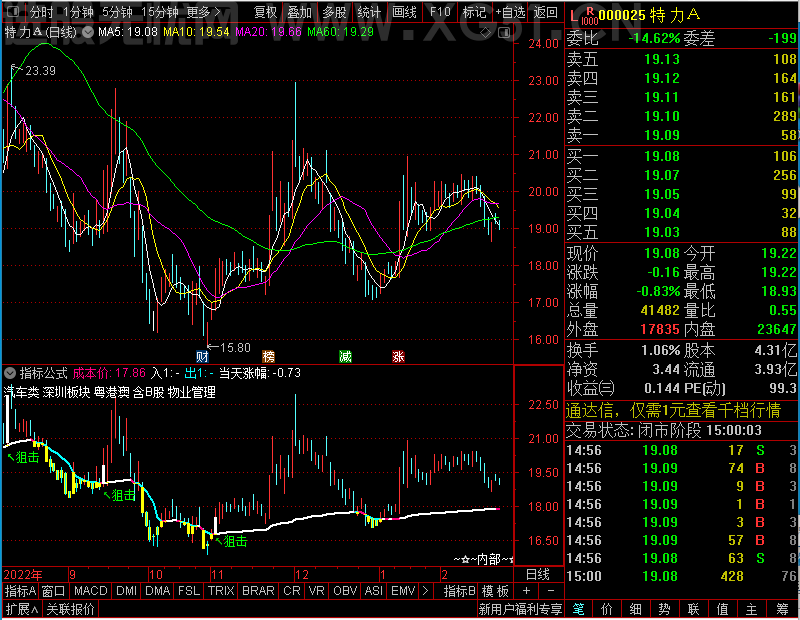Switch to the DMA indicator
Viewport: 800px width, 620px height.
[158, 591]
